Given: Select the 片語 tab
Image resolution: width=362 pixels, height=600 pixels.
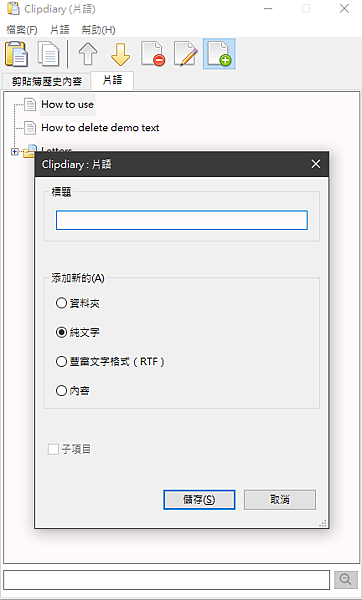Looking at the screenshot, I should (x=112, y=80).
